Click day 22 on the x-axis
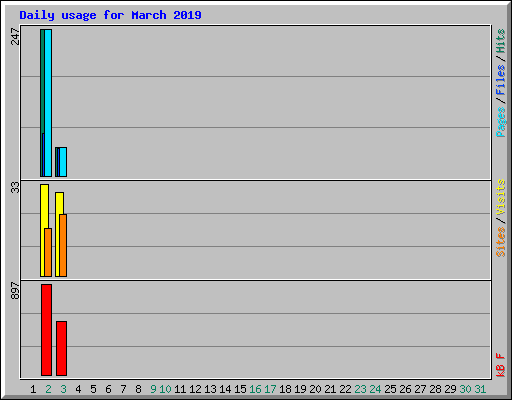Image resolution: width=512 pixels, height=400 pixels. point(345,389)
